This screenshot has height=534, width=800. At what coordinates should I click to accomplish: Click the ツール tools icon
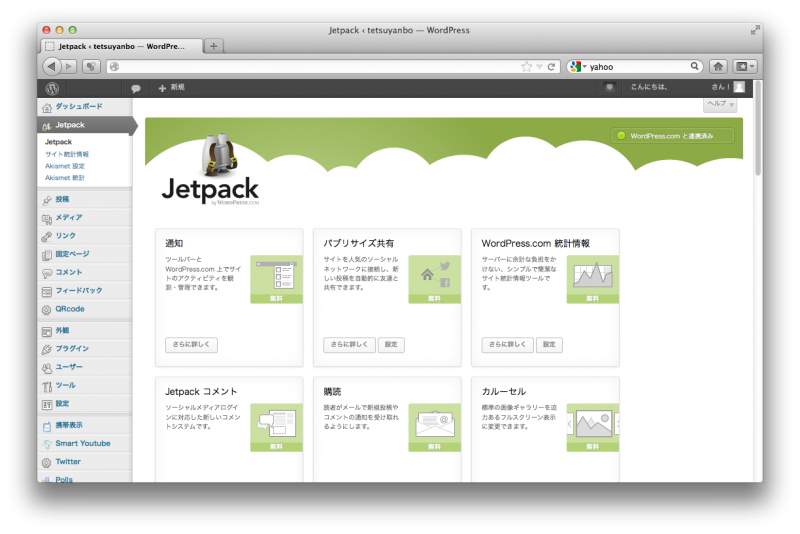point(47,387)
